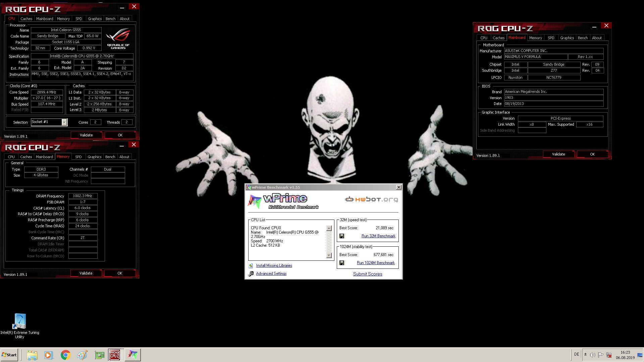
Task: Click the BIOS Version 1903 field
Action: 554,98
